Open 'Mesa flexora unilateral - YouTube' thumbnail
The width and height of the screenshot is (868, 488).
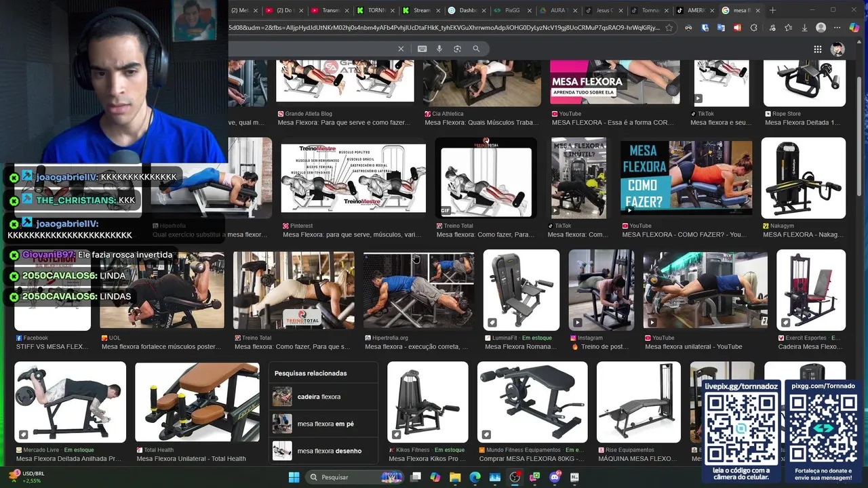[x=705, y=290]
